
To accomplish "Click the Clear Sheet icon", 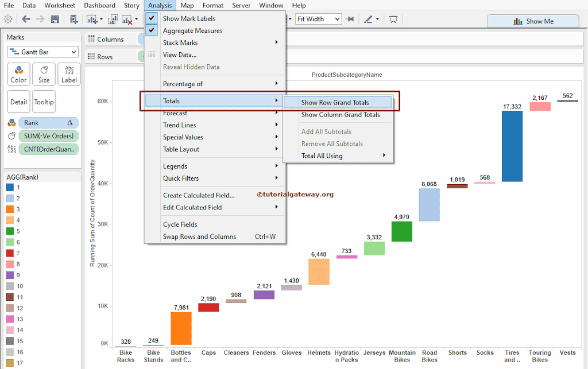I will click(x=127, y=19).
